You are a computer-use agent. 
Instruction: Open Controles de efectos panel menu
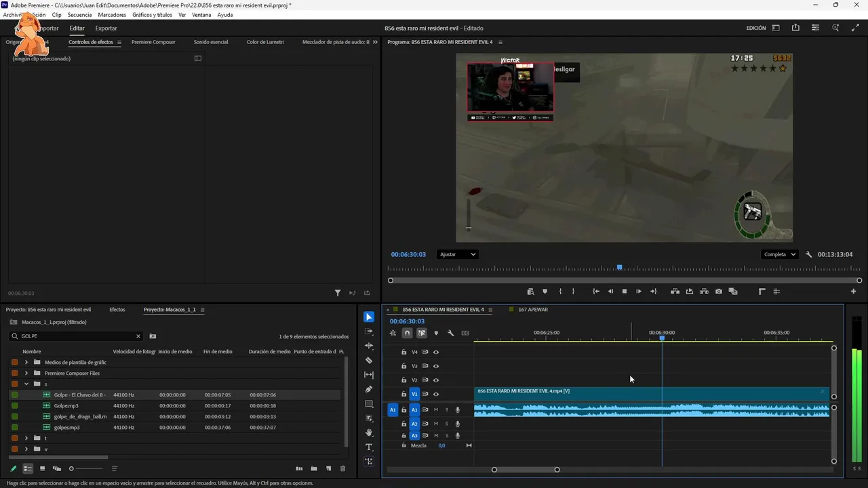(x=119, y=42)
